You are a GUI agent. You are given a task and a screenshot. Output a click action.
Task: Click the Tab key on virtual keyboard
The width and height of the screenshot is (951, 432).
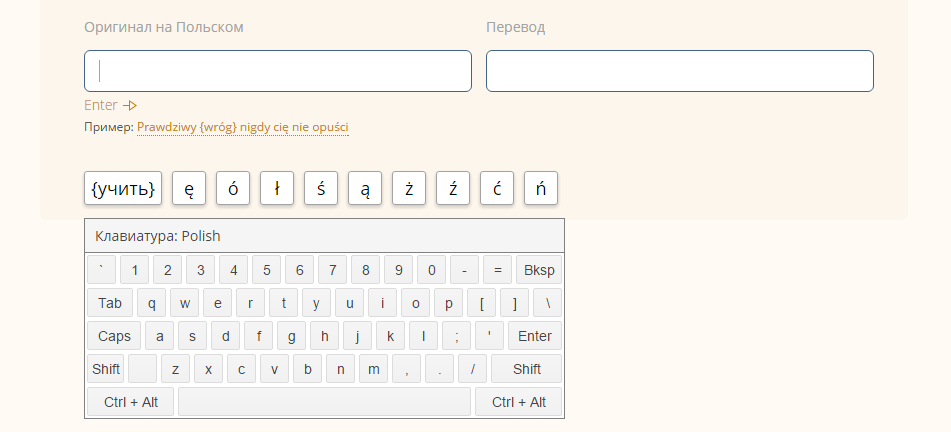[110, 303]
